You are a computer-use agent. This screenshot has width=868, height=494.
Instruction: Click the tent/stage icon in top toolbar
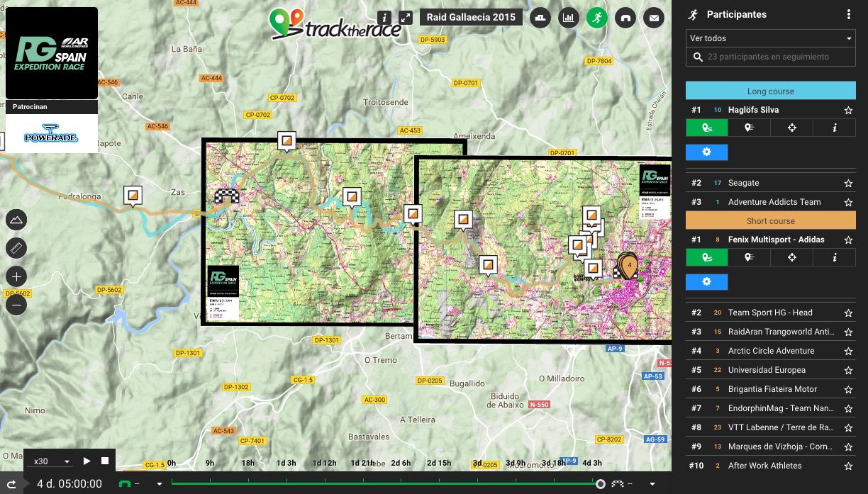[x=625, y=18]
